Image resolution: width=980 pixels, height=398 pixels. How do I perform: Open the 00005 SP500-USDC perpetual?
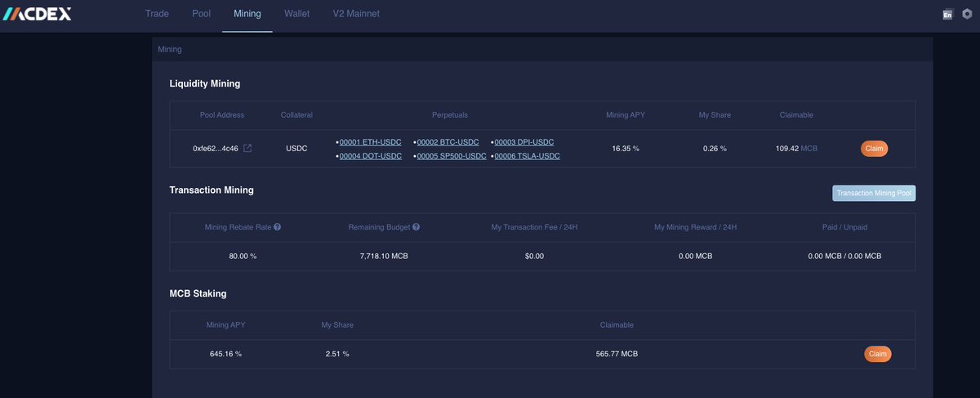452,156
